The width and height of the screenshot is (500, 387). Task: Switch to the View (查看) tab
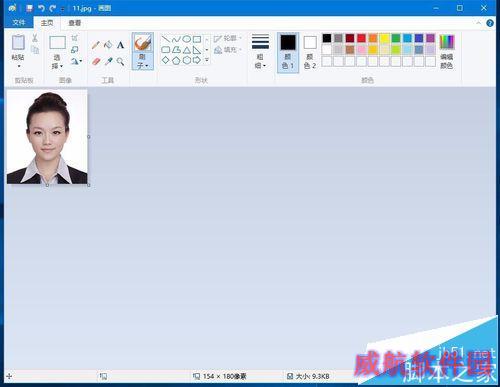[x=75, y=23]
